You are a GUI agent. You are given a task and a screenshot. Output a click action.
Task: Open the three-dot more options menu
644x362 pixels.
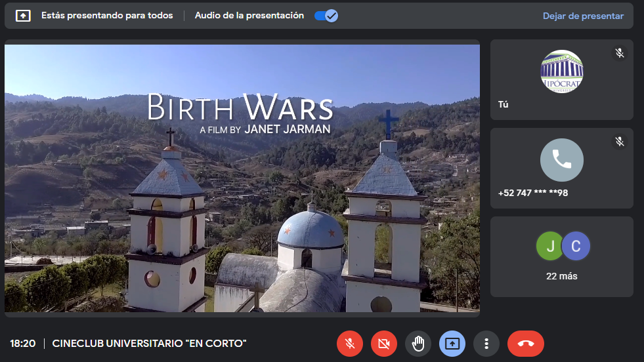tap(486, 343)
